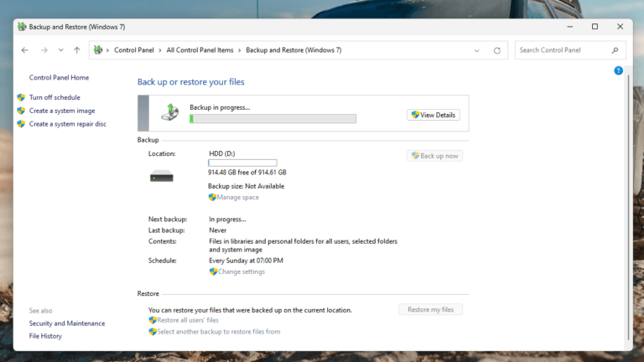Open the recent locations dropdown chevron
Screen dimensions: 644x362
tap(60, 50)
